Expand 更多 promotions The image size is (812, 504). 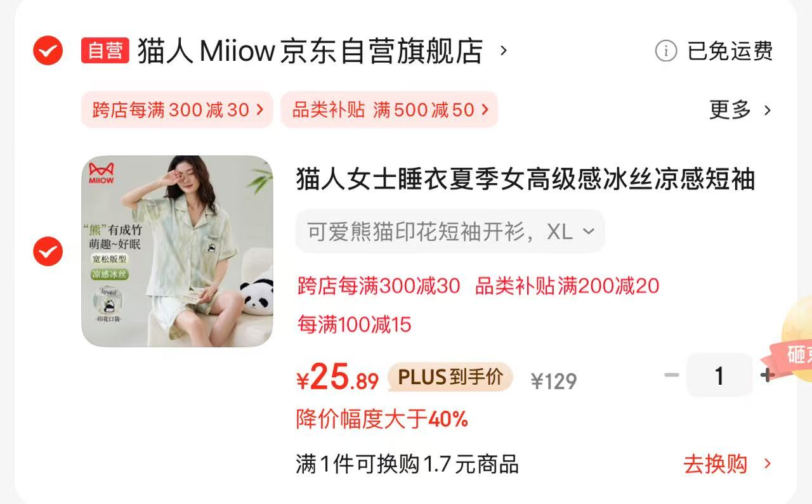point(740,110)
